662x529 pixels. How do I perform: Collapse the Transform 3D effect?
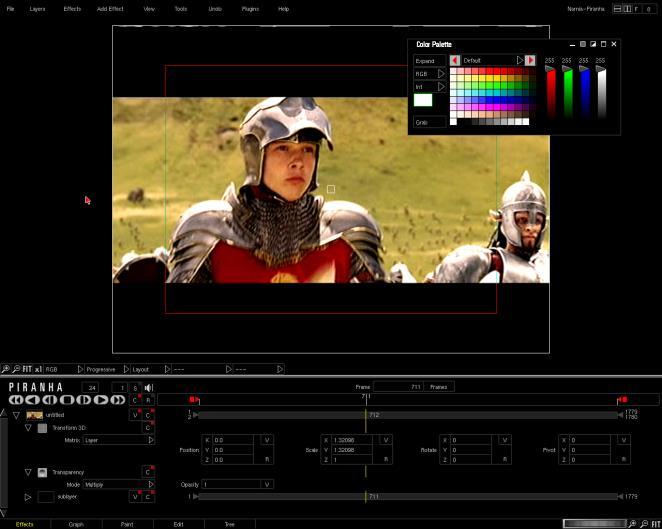click(x=28, y=428)
